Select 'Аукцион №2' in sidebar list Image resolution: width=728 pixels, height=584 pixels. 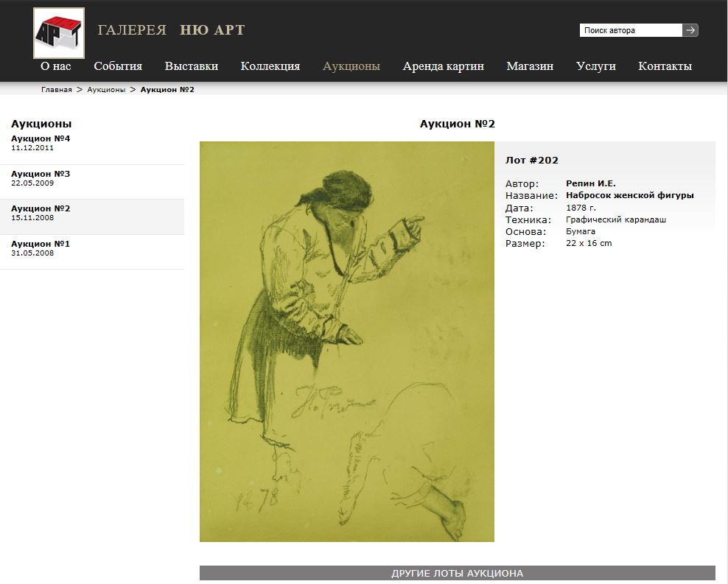41,208
